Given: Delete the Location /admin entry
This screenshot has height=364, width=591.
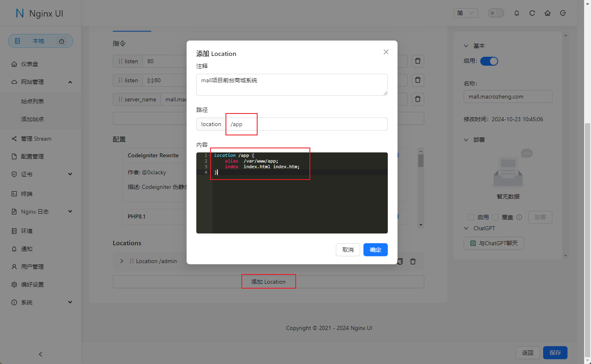Looking at the screenshot, I should 413,261.
